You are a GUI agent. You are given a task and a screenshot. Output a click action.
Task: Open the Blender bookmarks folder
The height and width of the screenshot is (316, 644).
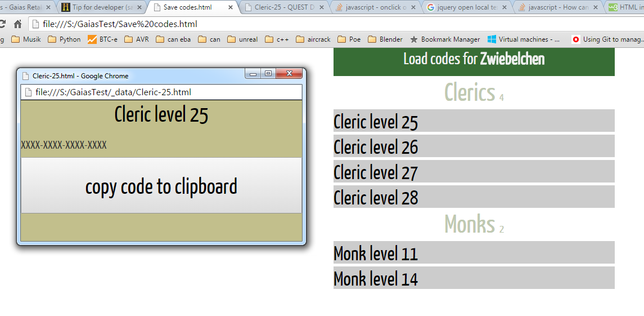(x=385, y=39)
